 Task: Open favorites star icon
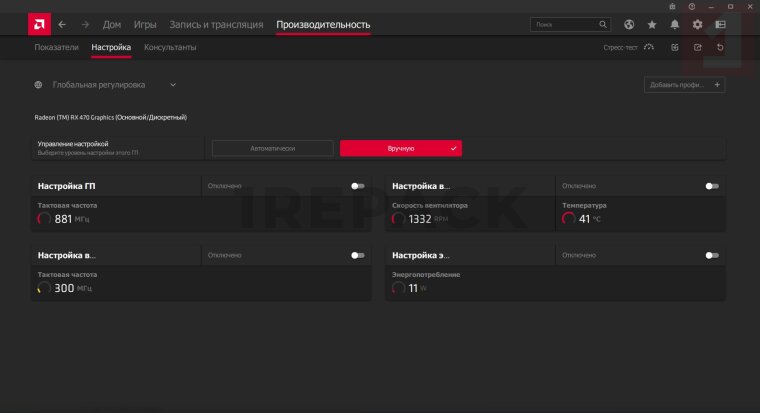point(652,24)
